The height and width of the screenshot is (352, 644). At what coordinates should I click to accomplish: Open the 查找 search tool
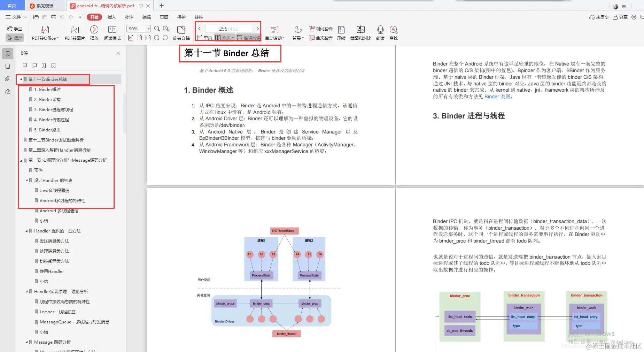tap(394, 33)
